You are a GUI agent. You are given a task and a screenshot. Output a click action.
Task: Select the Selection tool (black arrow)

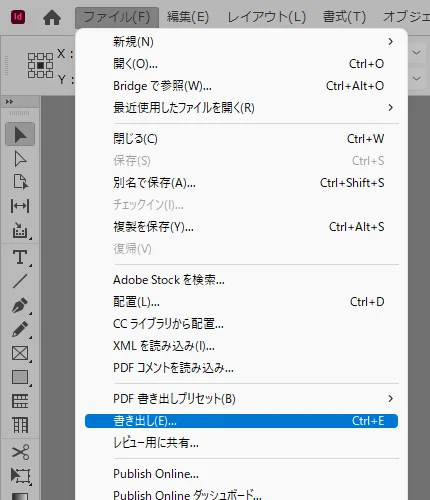point(20,134)
